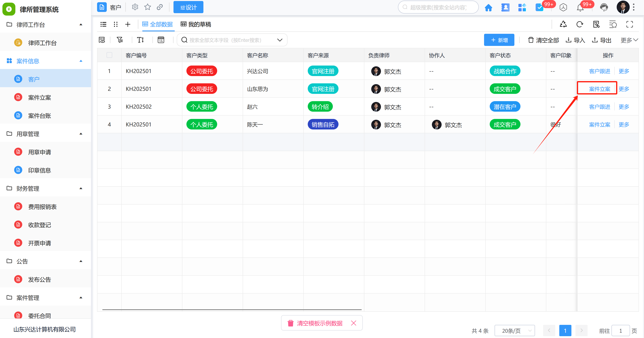Switch to the 我的草稿 tab
Image resolution: width=644 pixels, height=338 pixels.
[196, 24]
